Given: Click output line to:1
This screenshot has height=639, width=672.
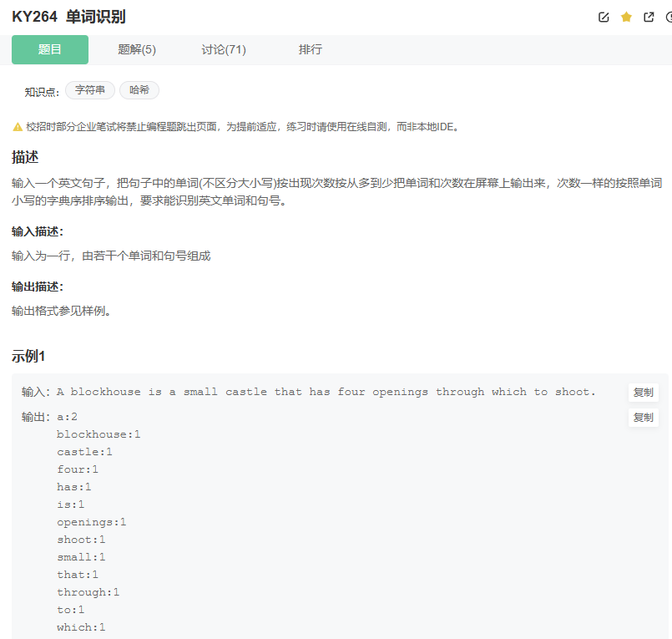Looking at the screenshot, I should 71,611.
